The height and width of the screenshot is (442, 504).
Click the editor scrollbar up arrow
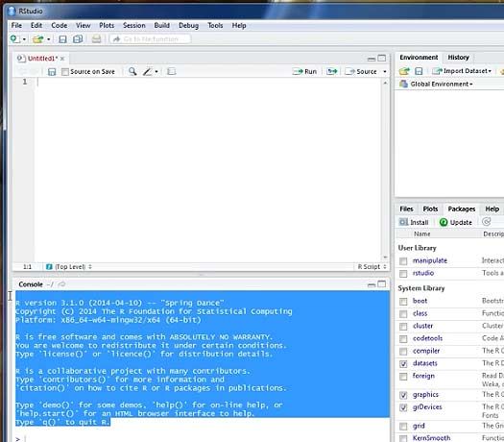pos(385,83)
